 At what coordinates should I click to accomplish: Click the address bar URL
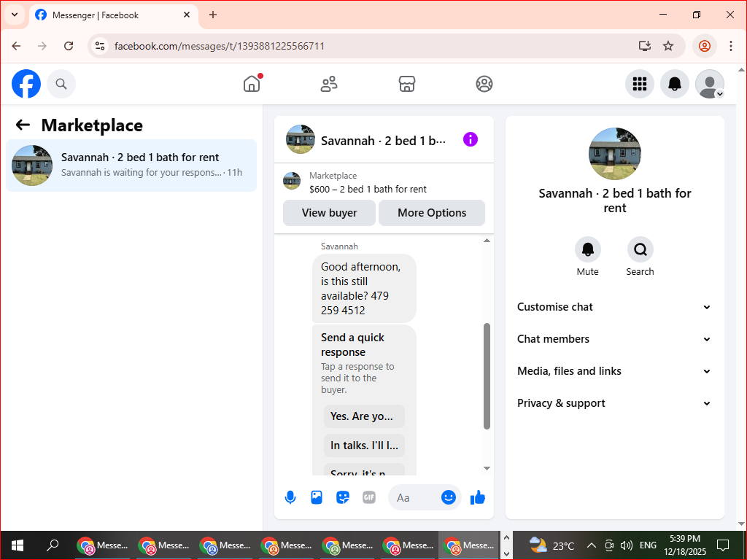click(219, 46)
